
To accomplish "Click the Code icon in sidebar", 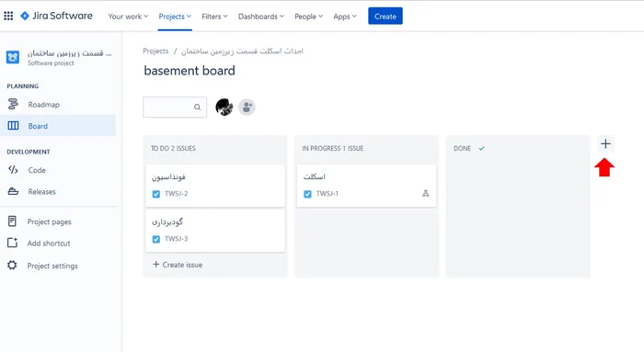I will pyautogui.click(x=13, y=170).
